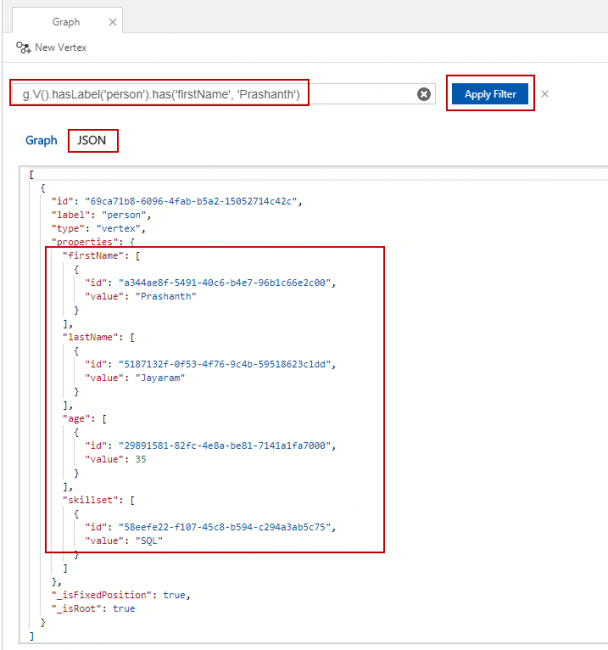Click the New Vertex icon
608x650 pixels.
(x=22, y=47)
